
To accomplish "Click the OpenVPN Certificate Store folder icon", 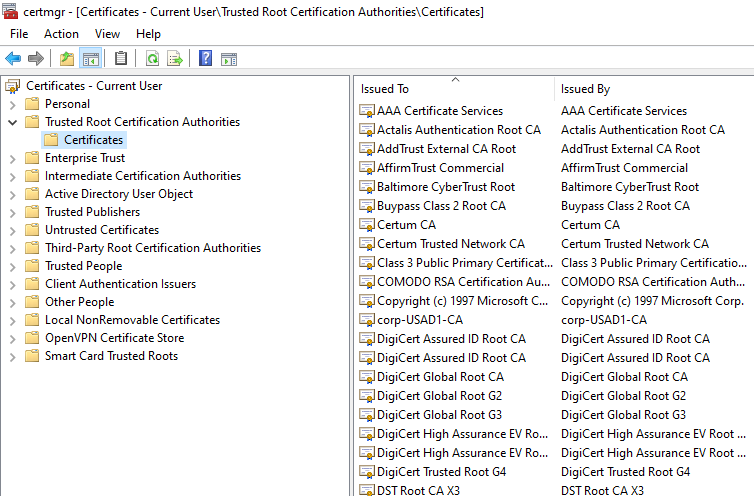I will pos(32,338).
